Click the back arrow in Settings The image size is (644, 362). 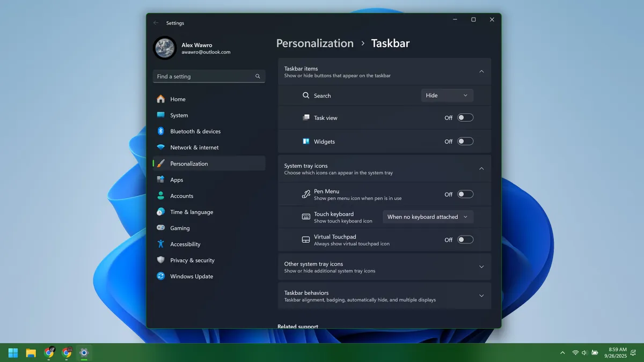156,23
